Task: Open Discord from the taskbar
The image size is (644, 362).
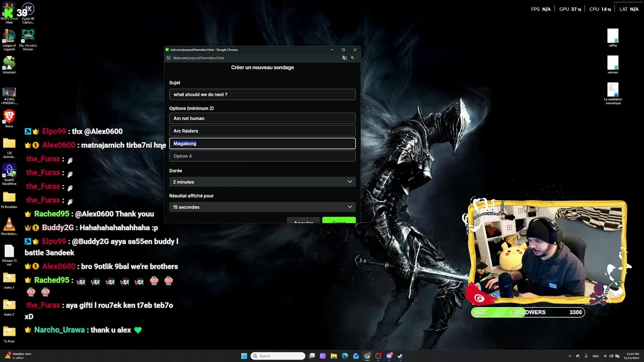Action: click(x=389, y=356)
